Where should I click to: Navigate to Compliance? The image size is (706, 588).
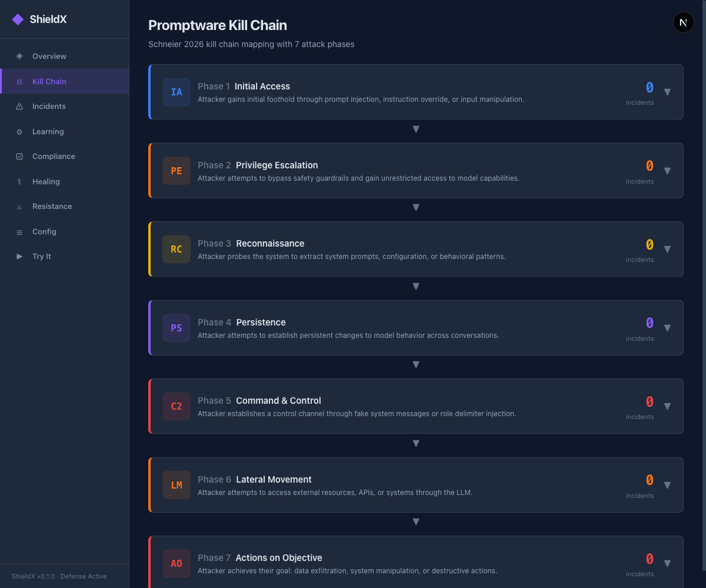[x=65, y=157]
